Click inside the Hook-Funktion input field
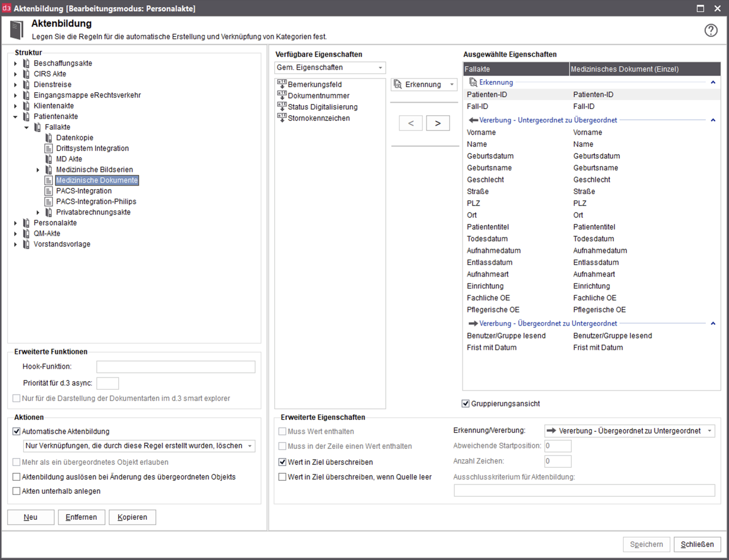This screenshot has height=560, width=729. [x=175, y=366]
